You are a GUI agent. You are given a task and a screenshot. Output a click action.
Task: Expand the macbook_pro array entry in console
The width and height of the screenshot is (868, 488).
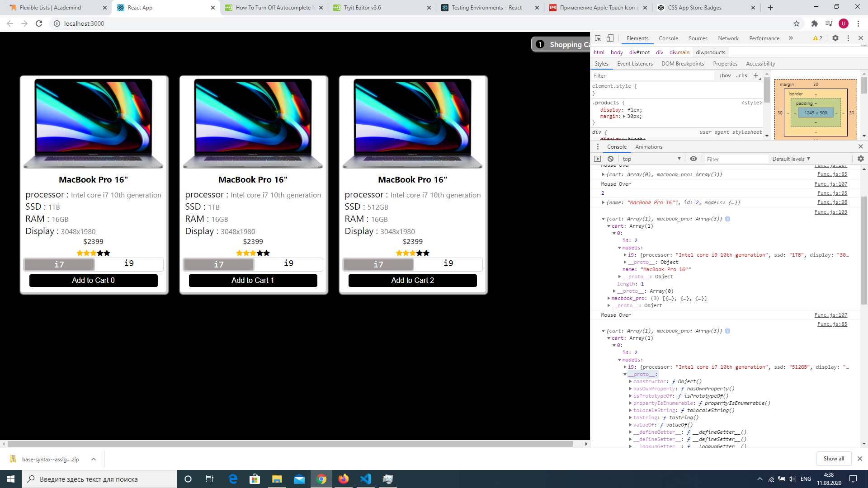point(609,299)
